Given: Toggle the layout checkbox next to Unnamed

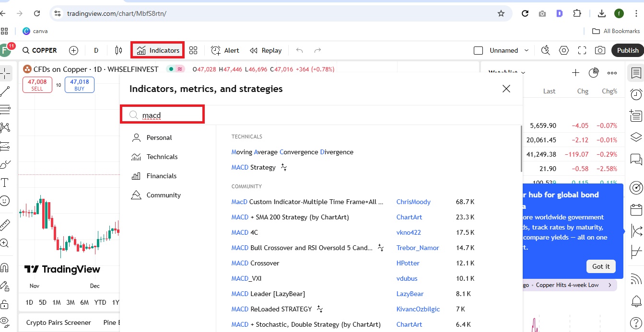Looking at the screenshot, I should 478,50.
